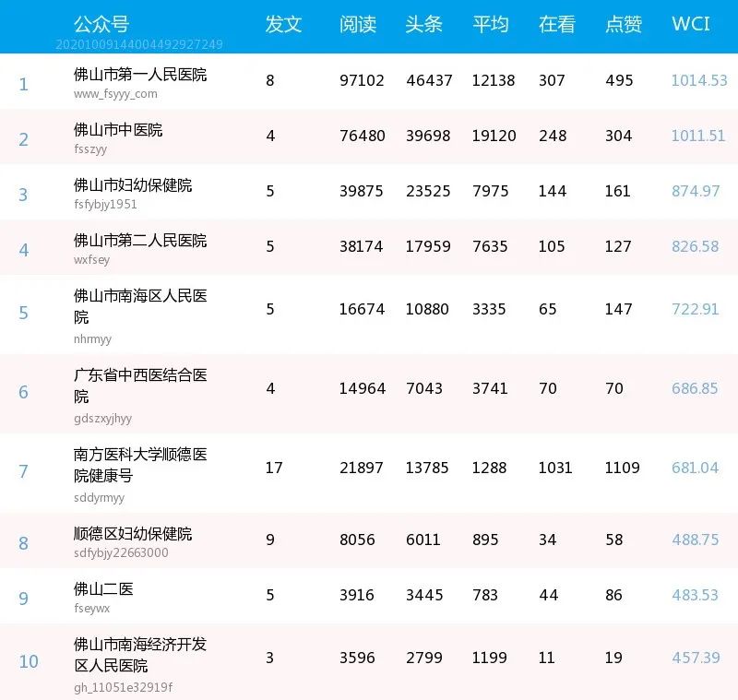Select 佛山市第二人民医院 account name

(x=140, y=241)
